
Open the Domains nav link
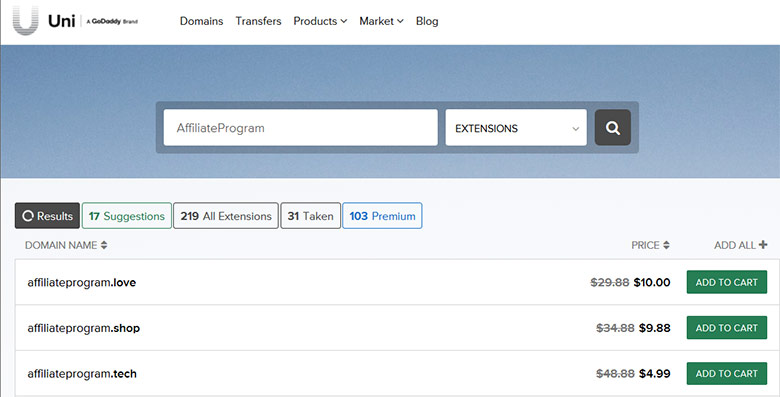click(x=201, y=21)
